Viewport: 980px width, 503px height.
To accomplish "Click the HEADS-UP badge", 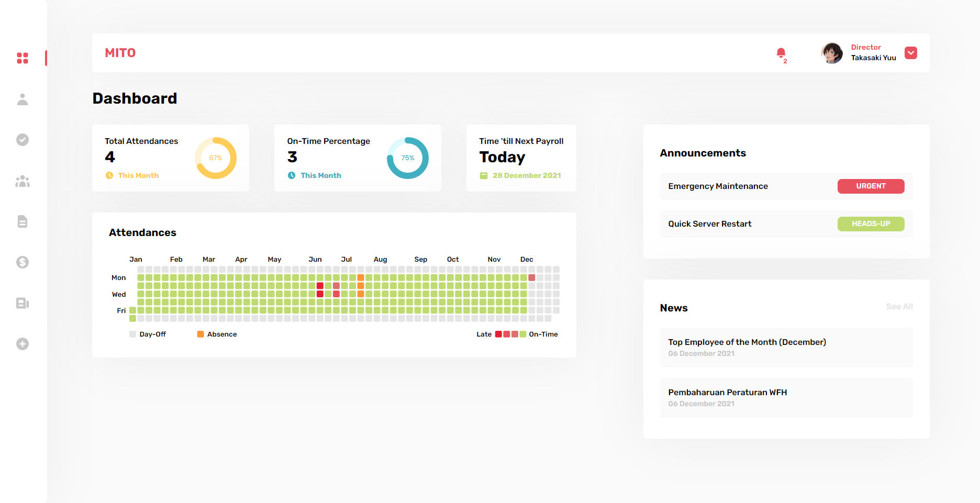I will [871, 224].
